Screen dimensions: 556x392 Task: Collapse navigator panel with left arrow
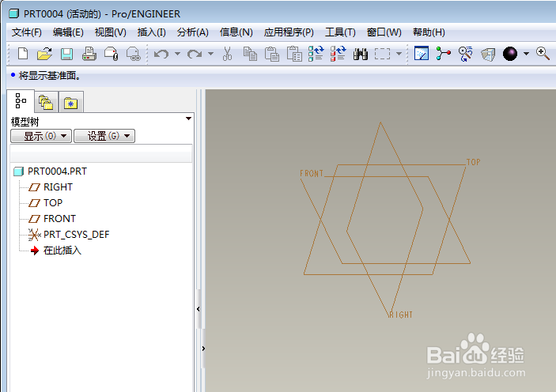199,309
